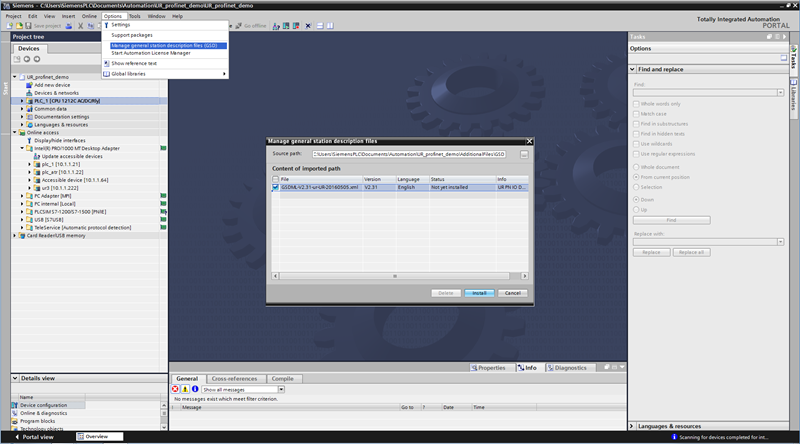Viewport: 800px width, 444px height.
Task: Click Update accessible devices icon
Action: 37,156
